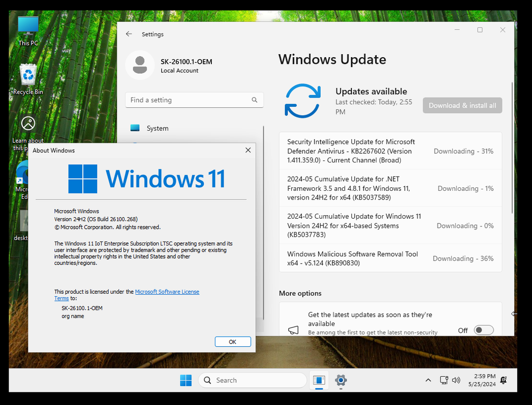Screen dimensions: 532x405
Task: Open the winver app taskbar icon
Action: click(x=319, y=380)
